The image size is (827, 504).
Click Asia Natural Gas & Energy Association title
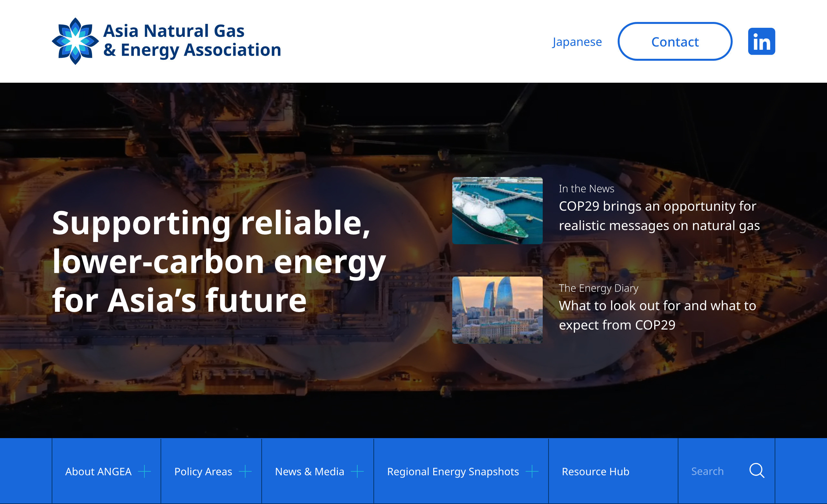(192, 40)
